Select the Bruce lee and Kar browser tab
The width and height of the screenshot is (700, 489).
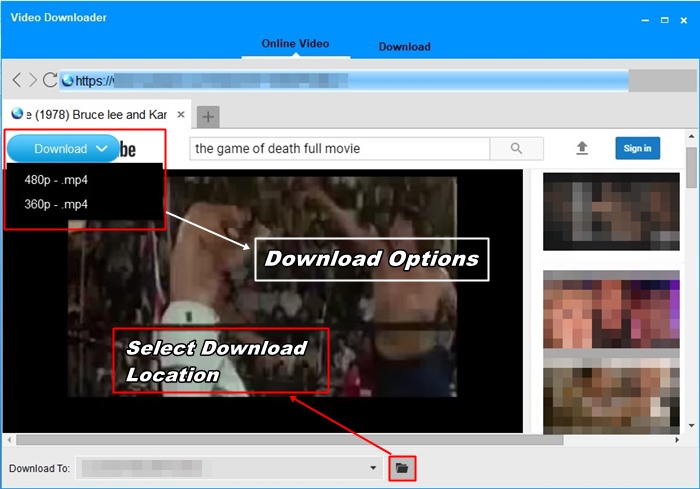click(x=96, y=115)
